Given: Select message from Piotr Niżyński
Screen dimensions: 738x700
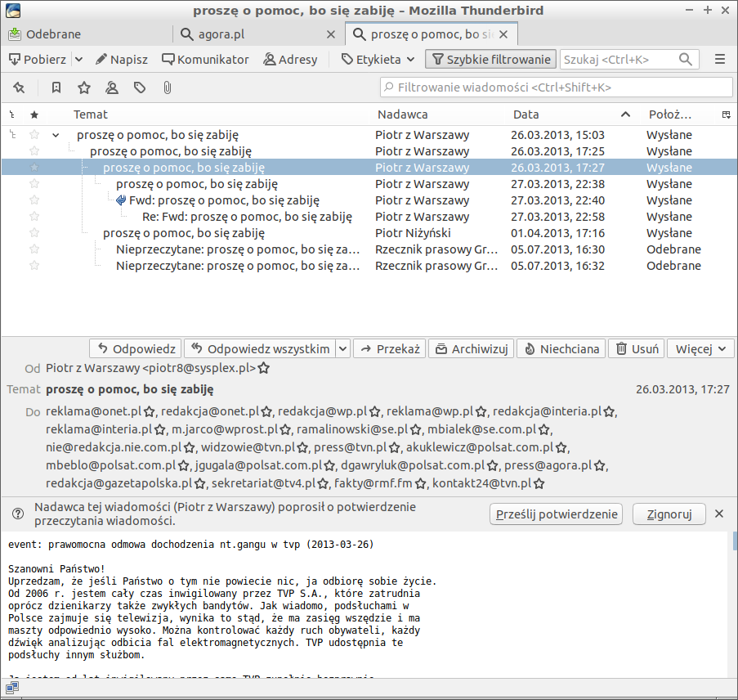Looking at the screenshot, I should pyautogui.click(x=369, y=233).
